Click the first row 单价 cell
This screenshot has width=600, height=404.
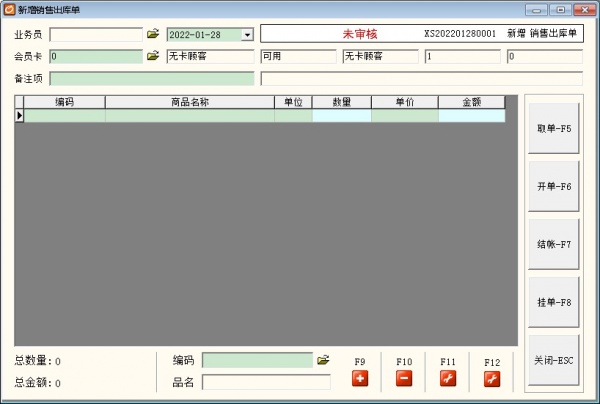pyautogui.click(x=405, y=116)
